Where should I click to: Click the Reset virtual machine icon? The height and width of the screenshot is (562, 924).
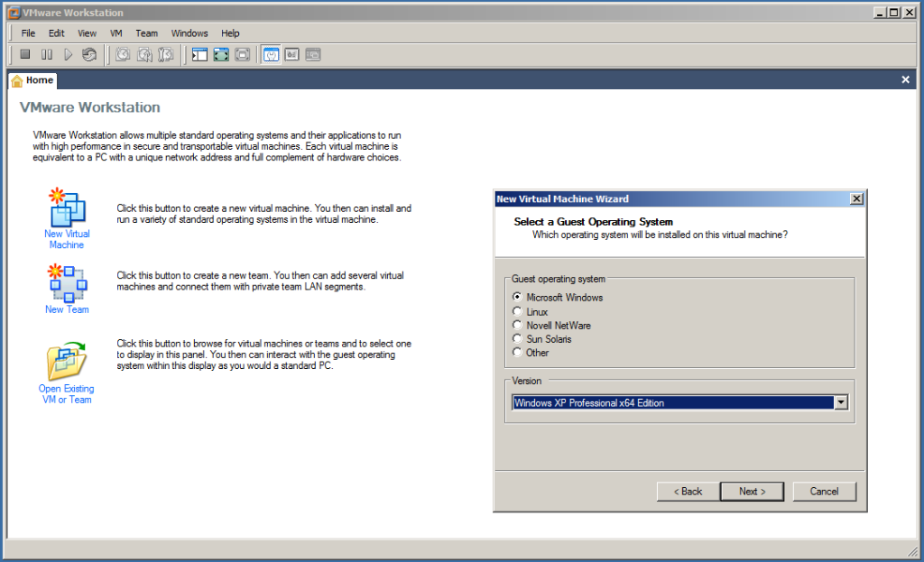click(x=89, y=55)
